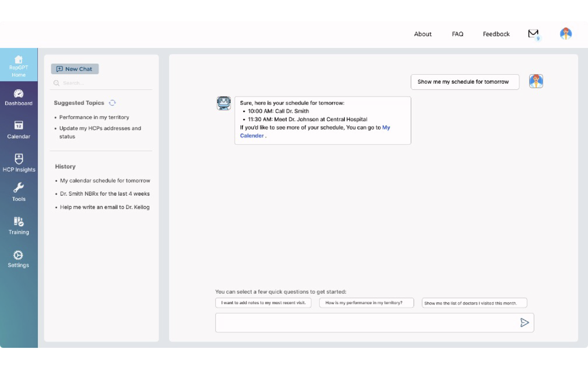The image size is (588, 369).
Task: Open the HCP Insights sidebar icon
Action: 19,159
